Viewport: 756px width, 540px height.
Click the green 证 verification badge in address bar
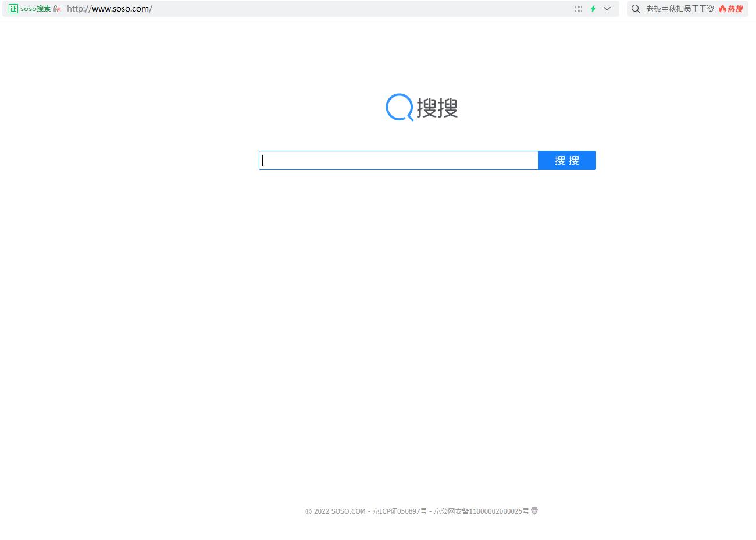13,9
